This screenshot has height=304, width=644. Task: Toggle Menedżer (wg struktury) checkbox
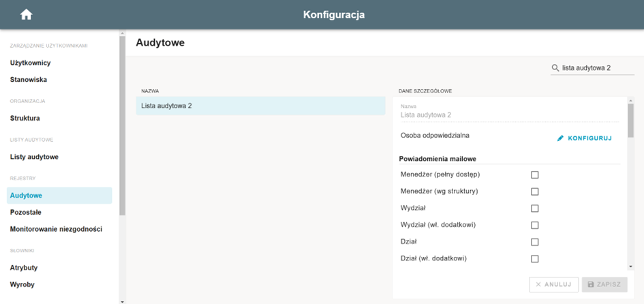(535, 192)
